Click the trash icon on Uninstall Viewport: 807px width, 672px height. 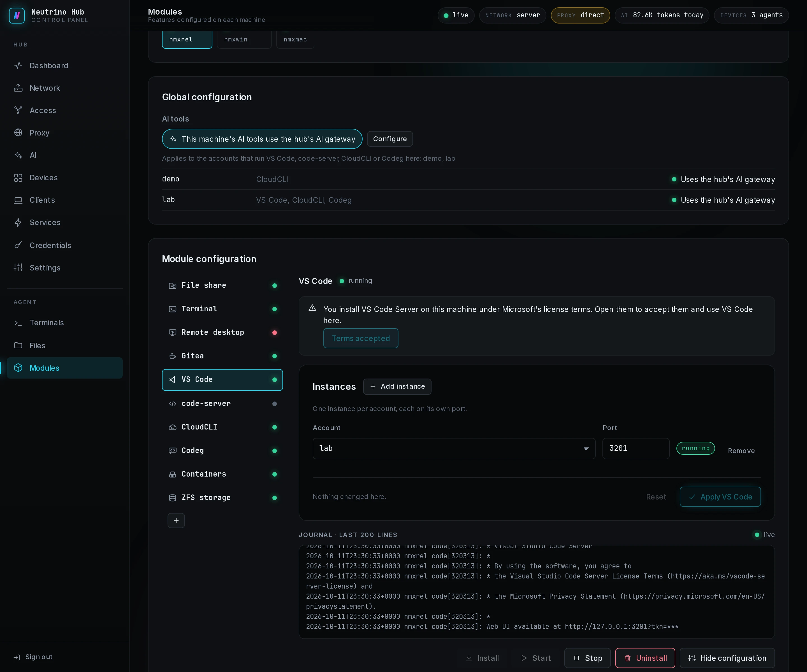pos(628,658)
